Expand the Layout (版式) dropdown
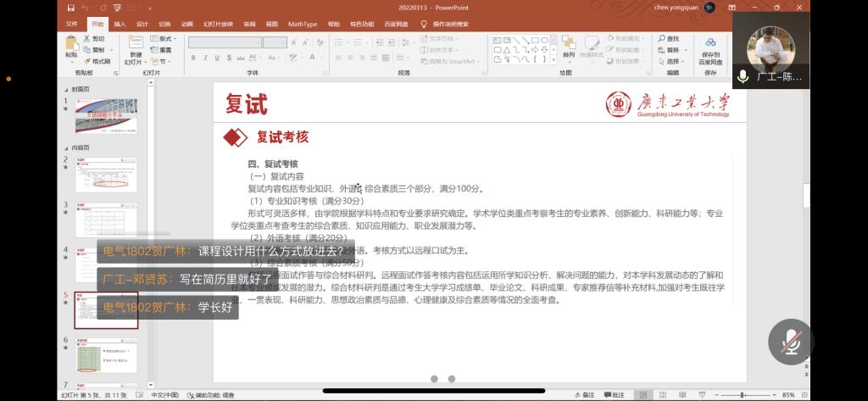This screenshot has height=401, width=868. [x=164, y=39]
